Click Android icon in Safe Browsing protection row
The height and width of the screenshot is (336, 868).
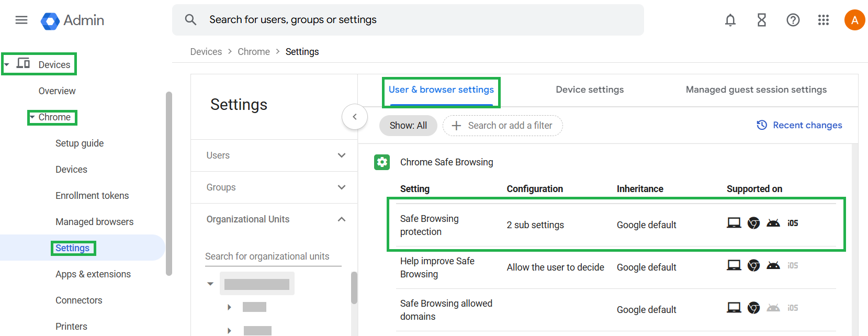pos(773,223)
